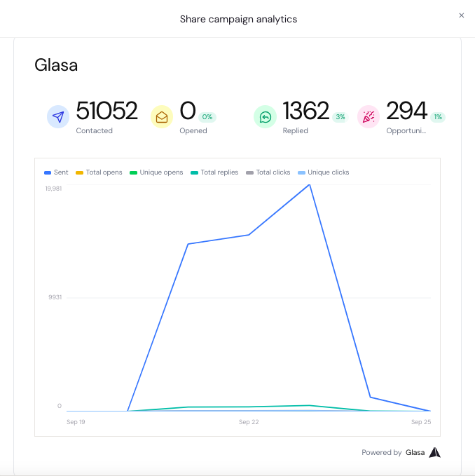
Task: Click the teal Total replies swatch
Action: pos(195,172)
